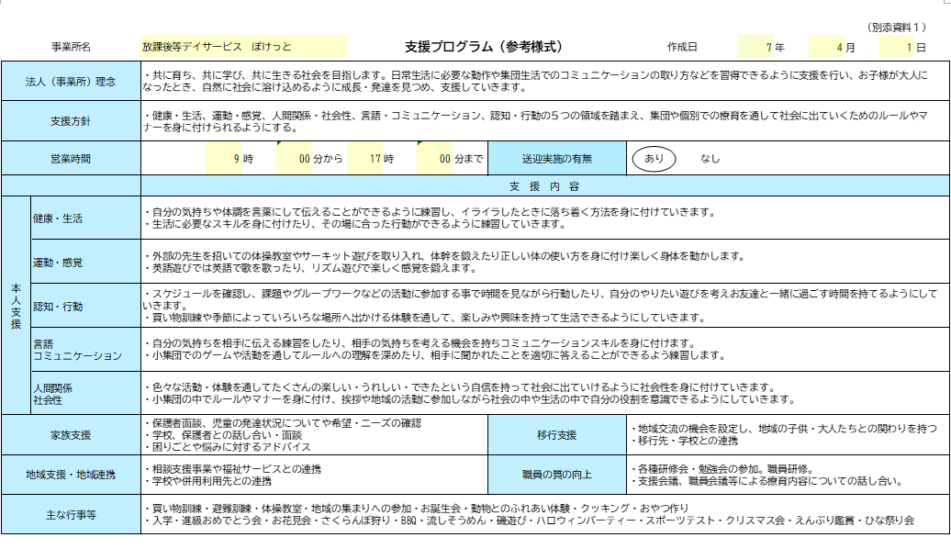Select the year field in 作成日
Viewport: 951px width, 560px height.
click(755, 46)
